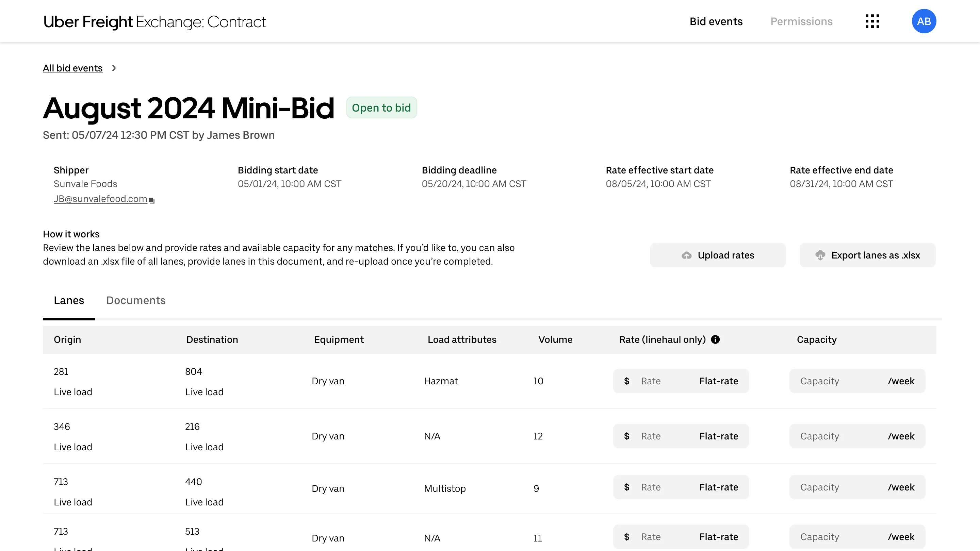This screenshot has height=551, width=980.
Task: Toggle Flat-rate for the 281 to 804 lane
Action: (718, 381)
